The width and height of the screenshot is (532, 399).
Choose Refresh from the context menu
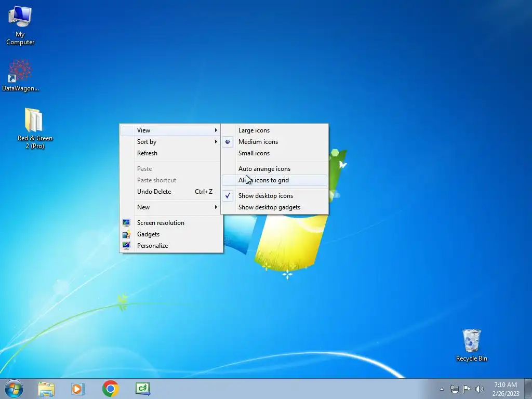click(171, 153)
